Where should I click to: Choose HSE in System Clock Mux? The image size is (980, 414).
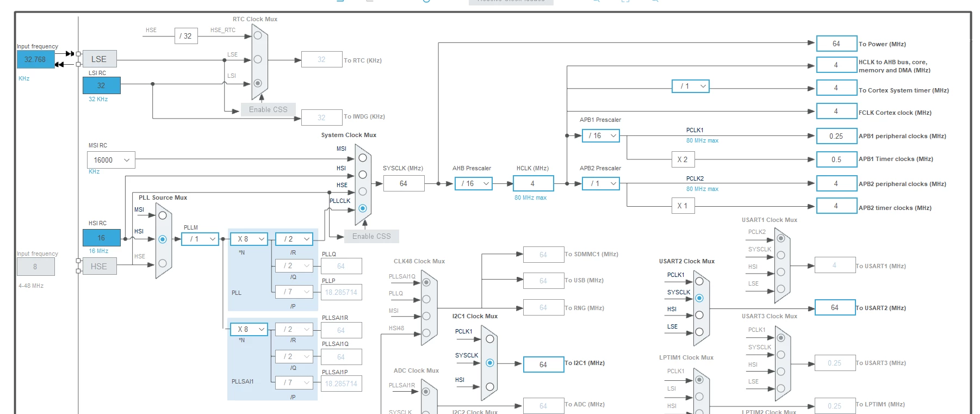point(363,191)
